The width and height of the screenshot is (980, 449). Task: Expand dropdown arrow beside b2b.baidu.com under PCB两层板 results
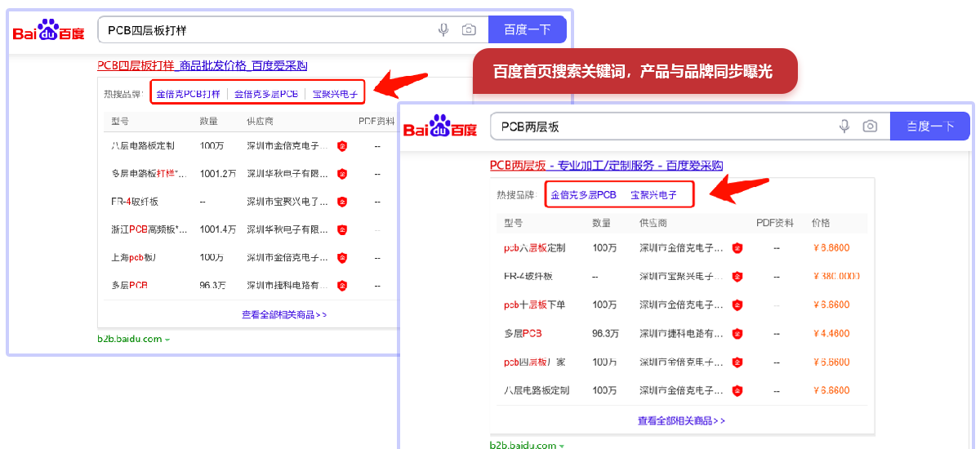coord(561,446)
